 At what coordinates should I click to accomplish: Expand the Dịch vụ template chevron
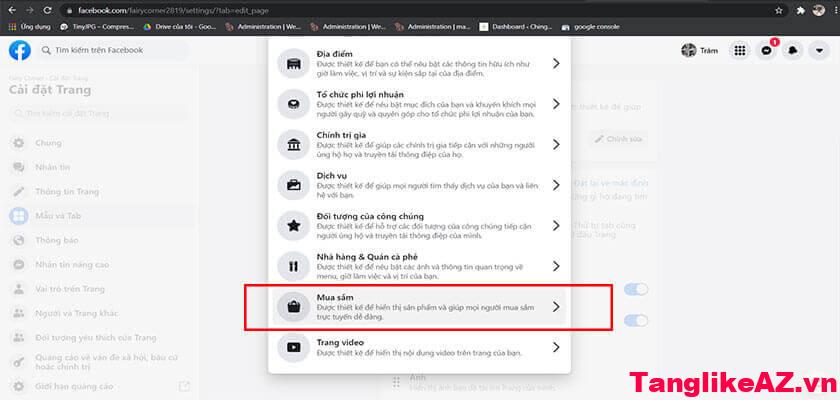[556, 184]
